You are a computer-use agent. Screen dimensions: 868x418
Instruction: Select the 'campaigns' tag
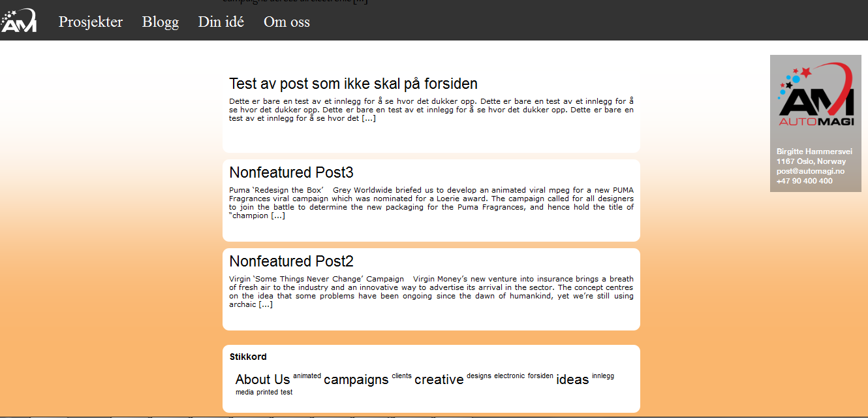(356, 379)
